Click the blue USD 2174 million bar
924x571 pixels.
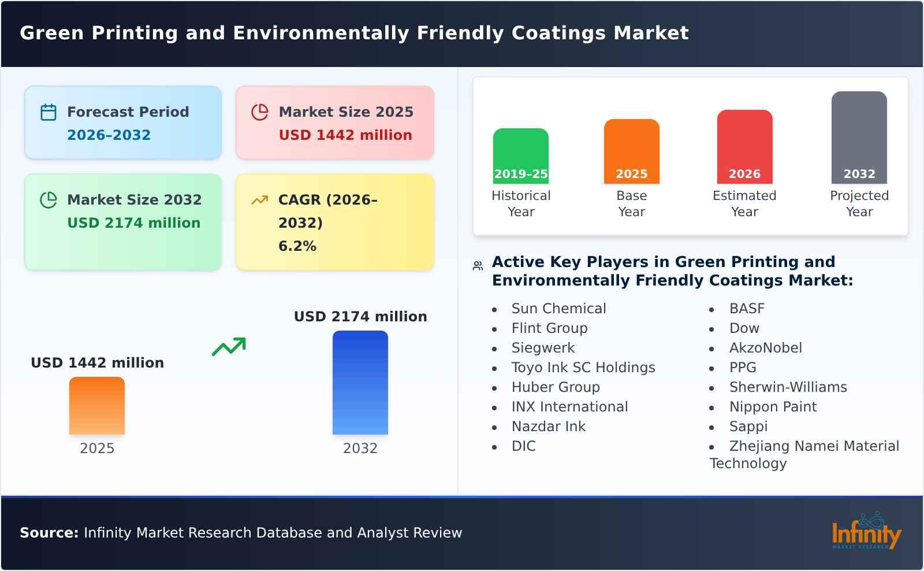360,381
